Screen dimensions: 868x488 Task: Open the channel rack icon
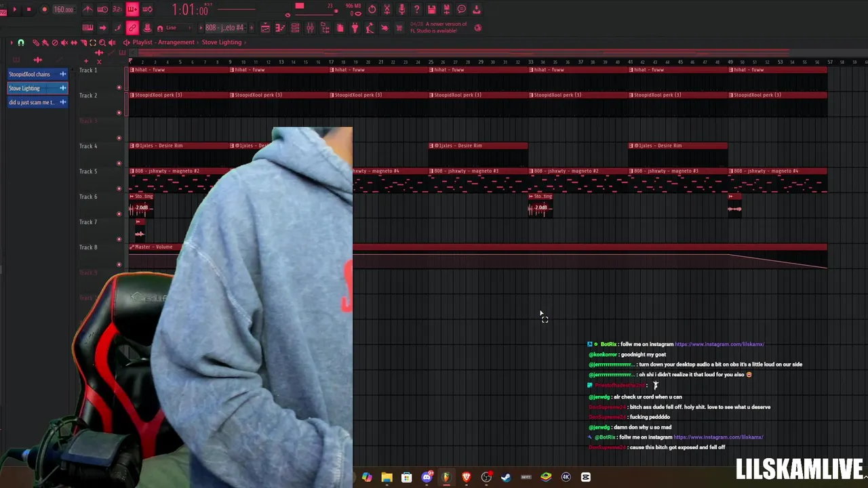pyautogui.click(x=295, y=28)
